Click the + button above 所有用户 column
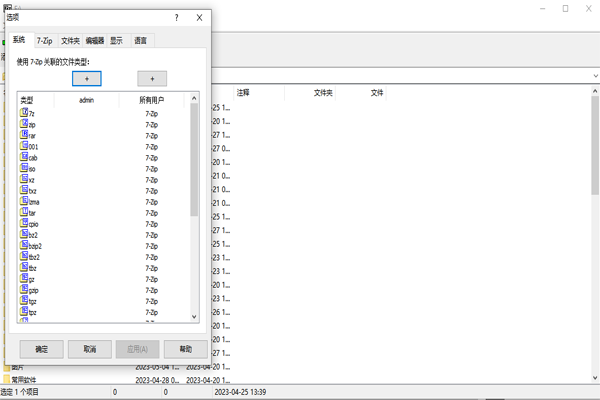The image size is (600, 400). coord(152,78)
